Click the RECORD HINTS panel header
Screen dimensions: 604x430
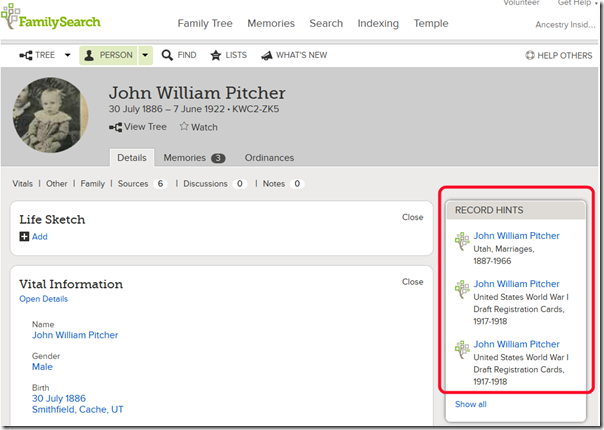click(x=516, y=210)
